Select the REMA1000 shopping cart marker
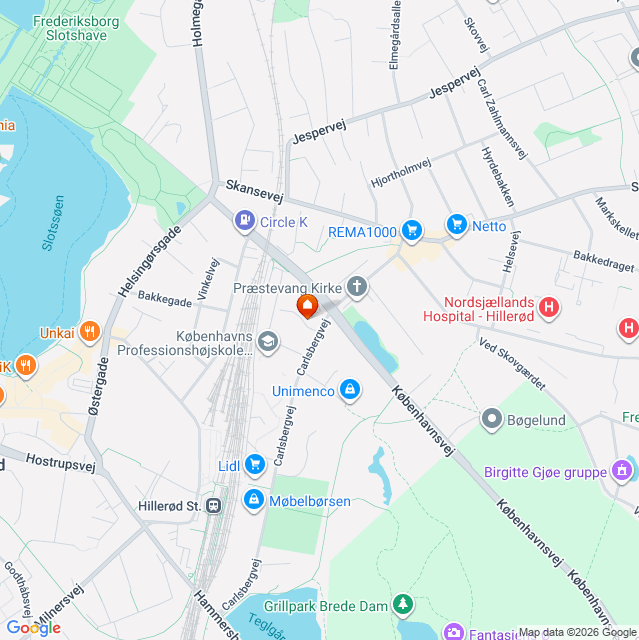The height and width of the screenshot is (640, 639). [412, 231]
